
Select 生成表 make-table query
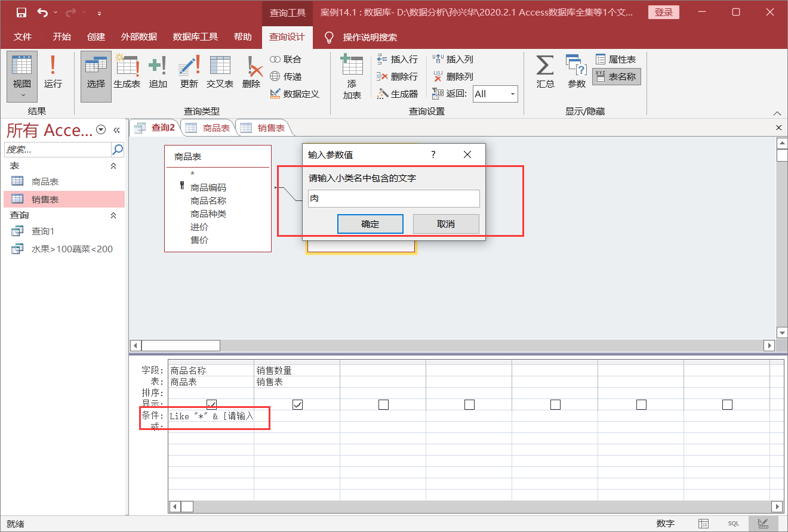127,72
